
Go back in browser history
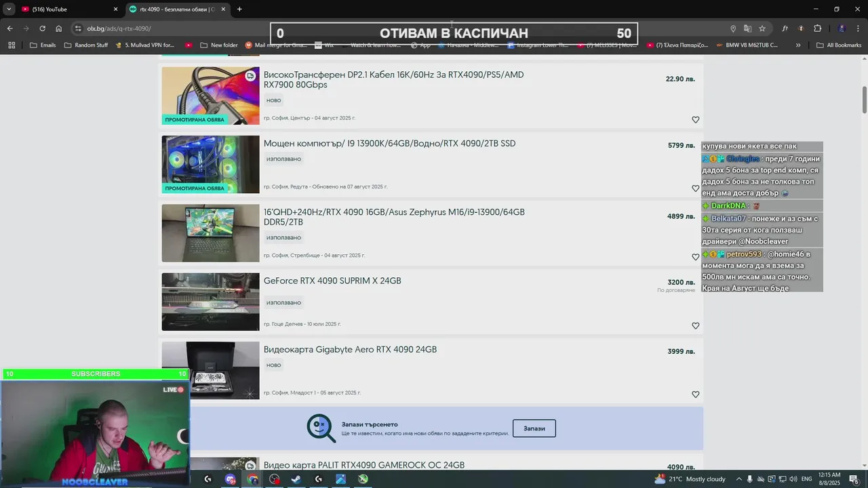[x=9, y=28]
